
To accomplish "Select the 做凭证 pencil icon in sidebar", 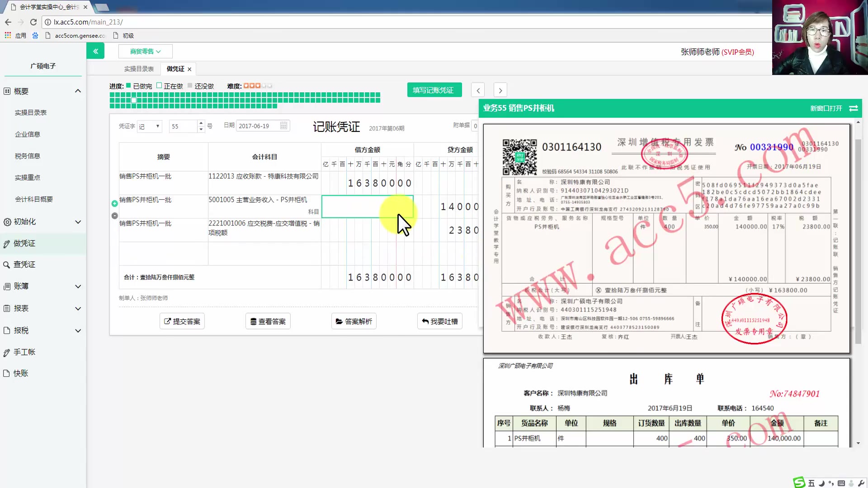I will [x=6, y=243].
